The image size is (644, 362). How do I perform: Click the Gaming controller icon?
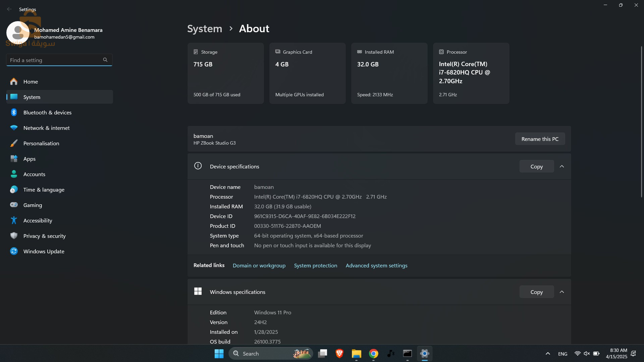14,205
